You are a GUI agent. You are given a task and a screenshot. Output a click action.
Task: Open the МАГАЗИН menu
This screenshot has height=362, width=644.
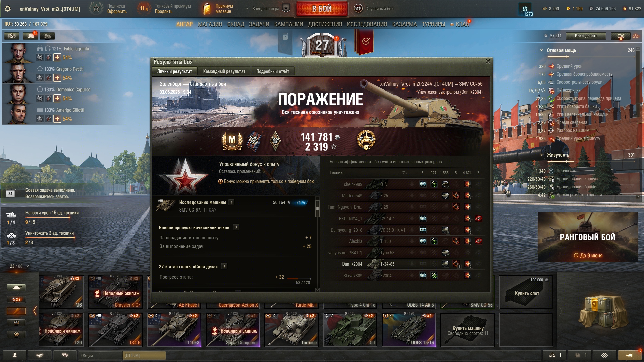click(x=210, y=24)
